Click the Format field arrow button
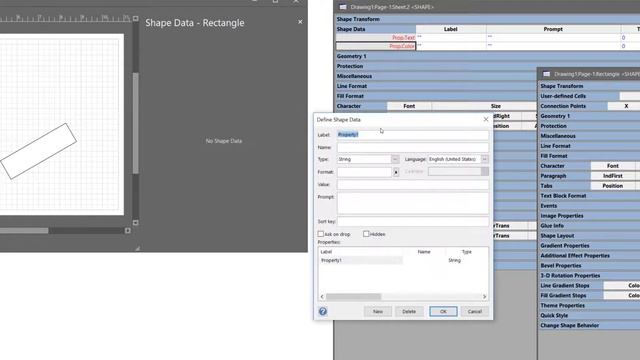Screen dimensions: 640x360 396,172
